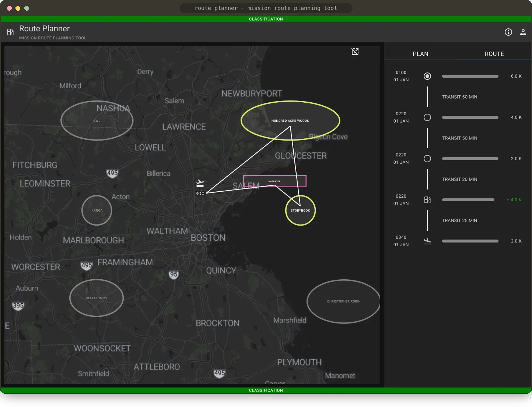Click the refuel station icon in route timeline

[x=427, y=200]
